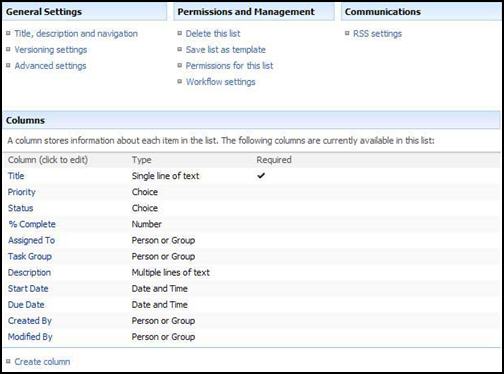Click 'Person or Group' in Assigned To row
504x374 pixels.
[x=163, y=240]
